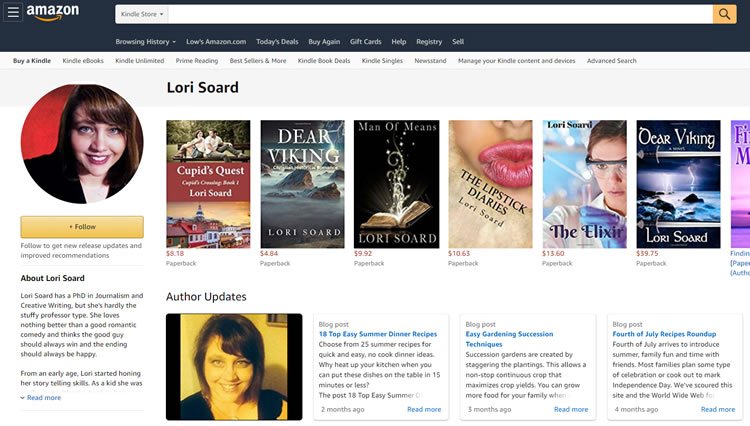This screenshot has width=750, height=426.
Task: Open Registry in the top navigation
Action: 429,42
